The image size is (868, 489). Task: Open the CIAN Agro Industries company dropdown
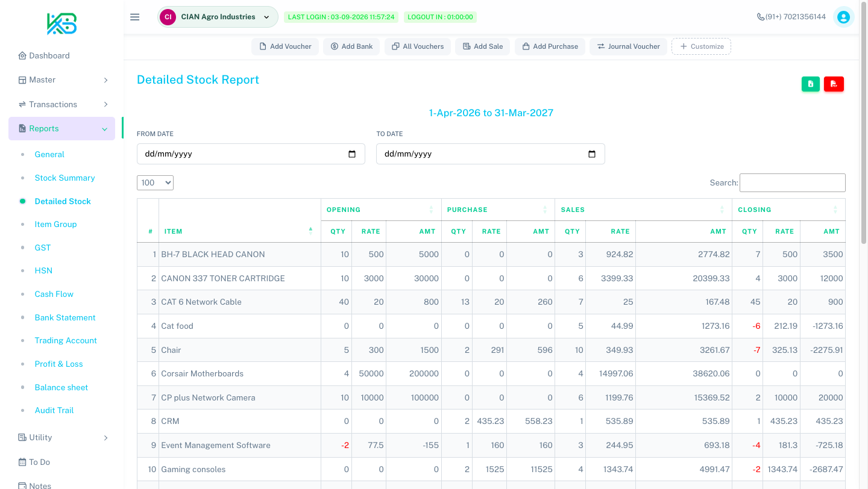click(218, 17)
